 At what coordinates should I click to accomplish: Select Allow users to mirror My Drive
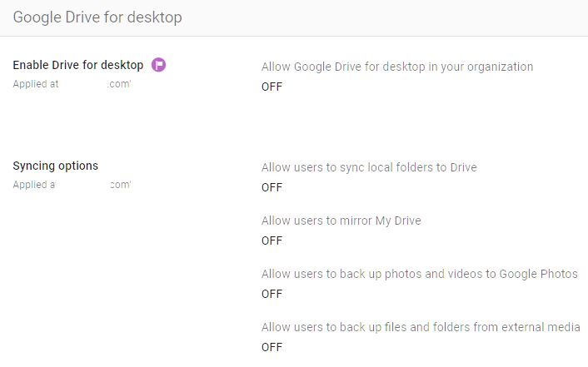341,221
